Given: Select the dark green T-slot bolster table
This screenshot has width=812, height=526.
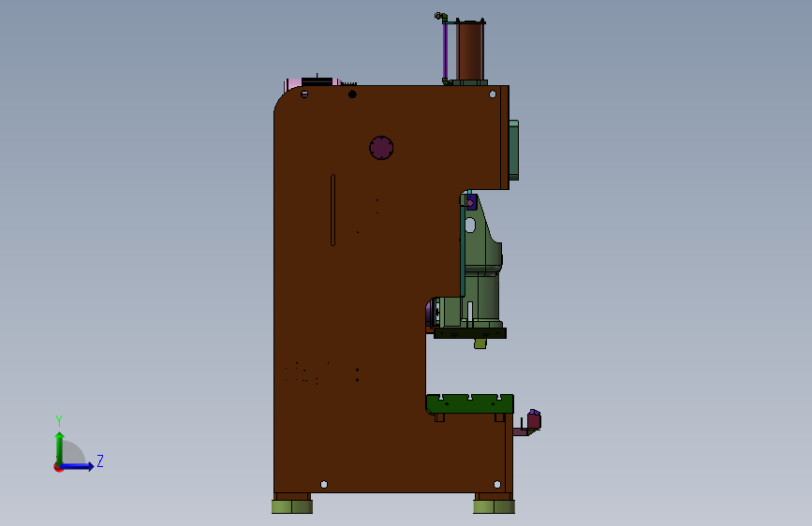Looking at the screenshot, I should [470, 403].
